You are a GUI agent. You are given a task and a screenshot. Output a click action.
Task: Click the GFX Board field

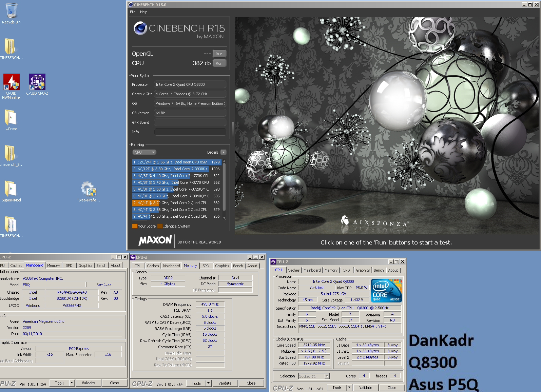point(190,122)
